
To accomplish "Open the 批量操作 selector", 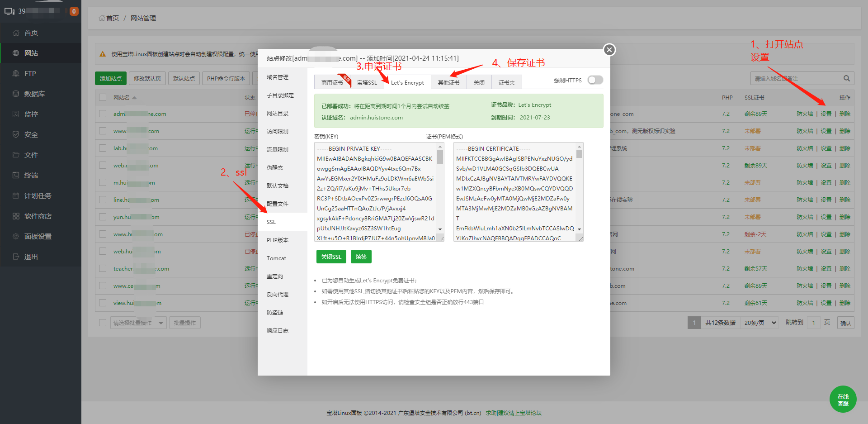I will (184, 322).
